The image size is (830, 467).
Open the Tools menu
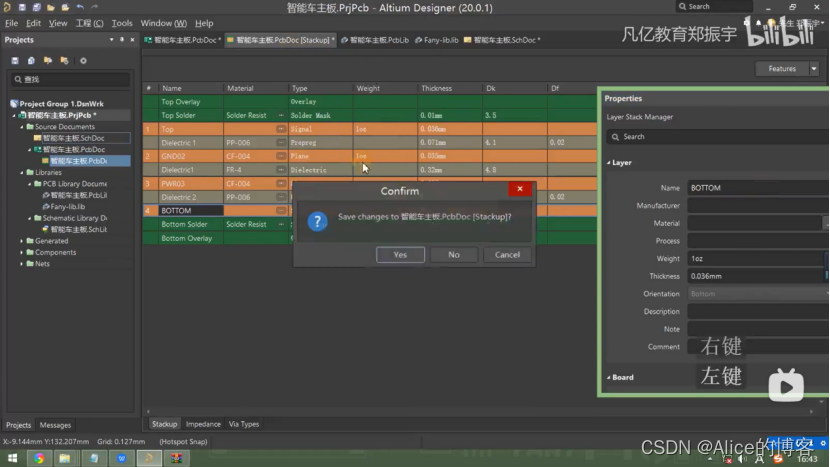click(122, 23)
